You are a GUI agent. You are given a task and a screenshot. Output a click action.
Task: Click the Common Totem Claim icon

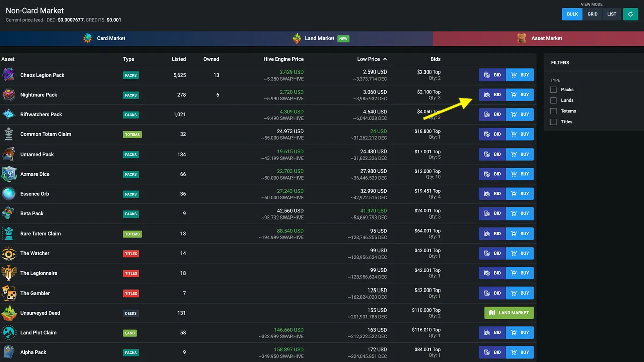point(8,134)
